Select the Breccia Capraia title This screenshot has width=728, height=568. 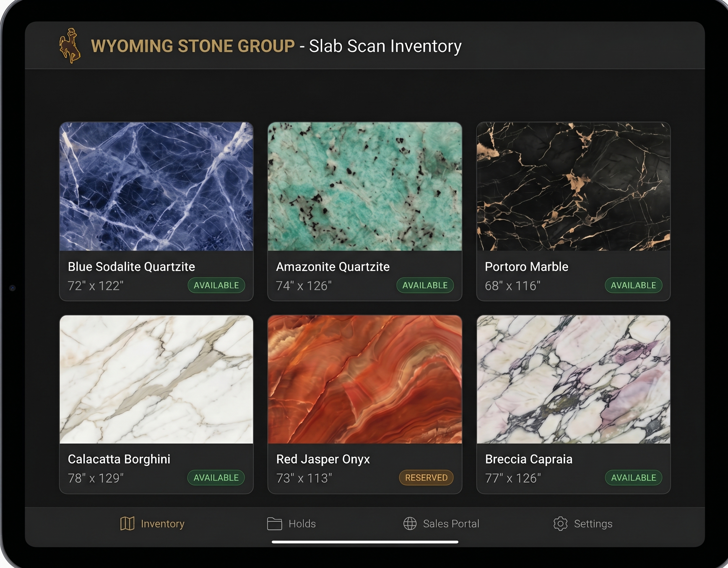click(x=529, y=459)
